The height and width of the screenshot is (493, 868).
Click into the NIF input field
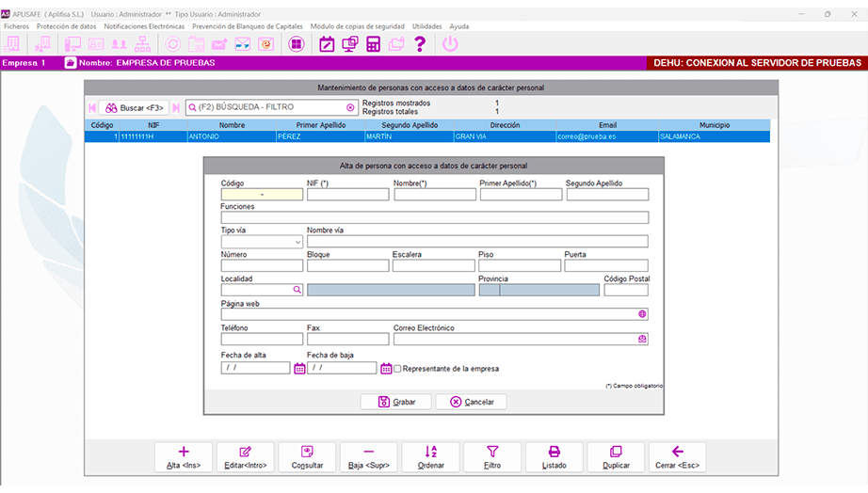347,195
